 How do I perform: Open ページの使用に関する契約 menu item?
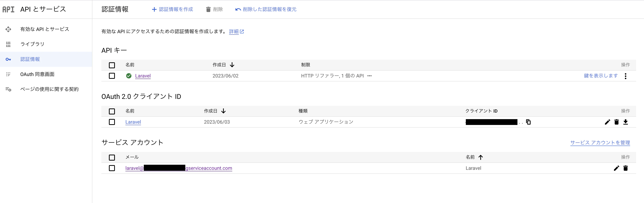(46, 89)
